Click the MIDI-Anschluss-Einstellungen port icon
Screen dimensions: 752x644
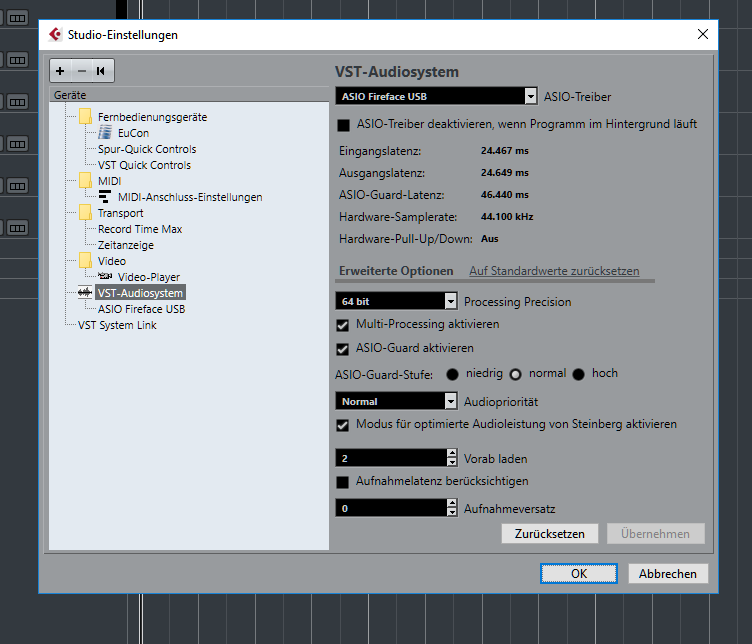[x=105, y=197]
